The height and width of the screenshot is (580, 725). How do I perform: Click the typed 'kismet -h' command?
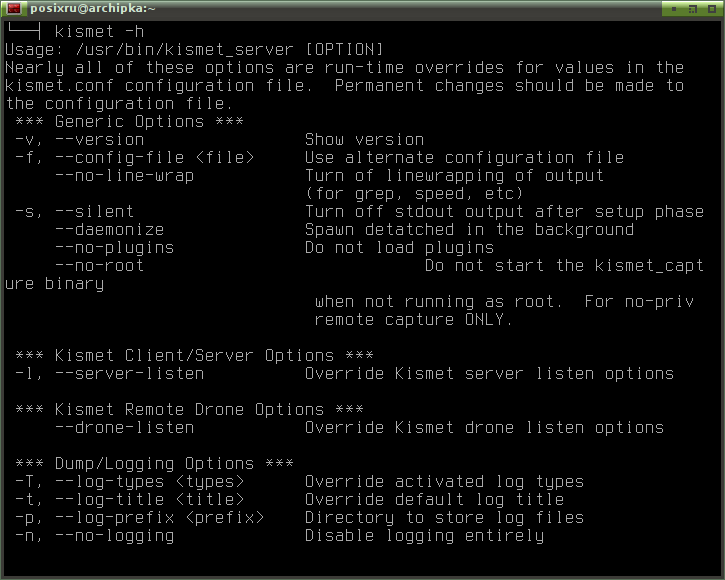99,31
